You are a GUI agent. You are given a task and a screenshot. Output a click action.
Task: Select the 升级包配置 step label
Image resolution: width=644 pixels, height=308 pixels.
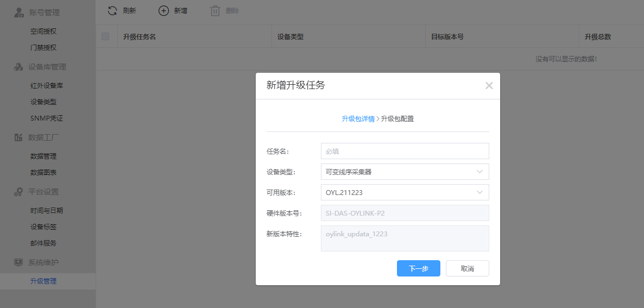397,119
